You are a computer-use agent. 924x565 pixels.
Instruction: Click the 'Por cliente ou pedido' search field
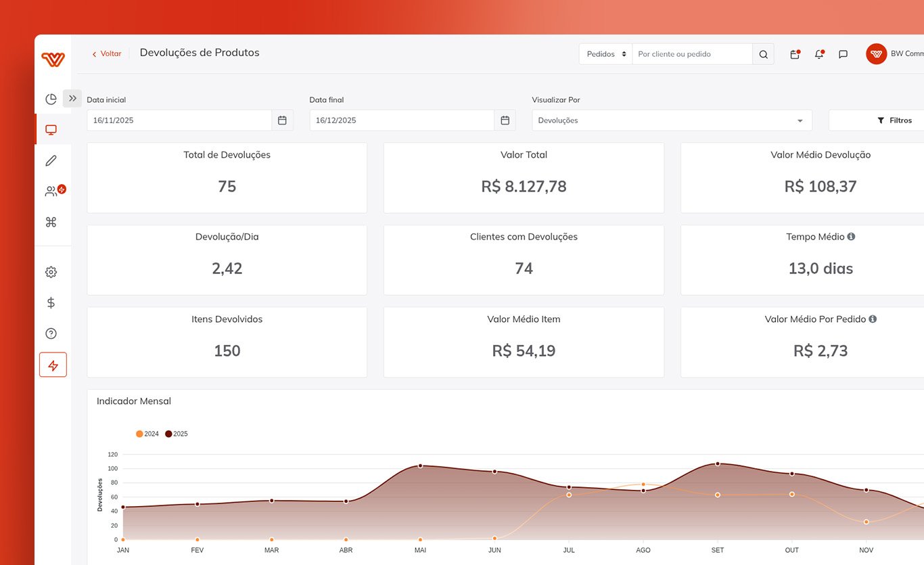click(692, 54)
